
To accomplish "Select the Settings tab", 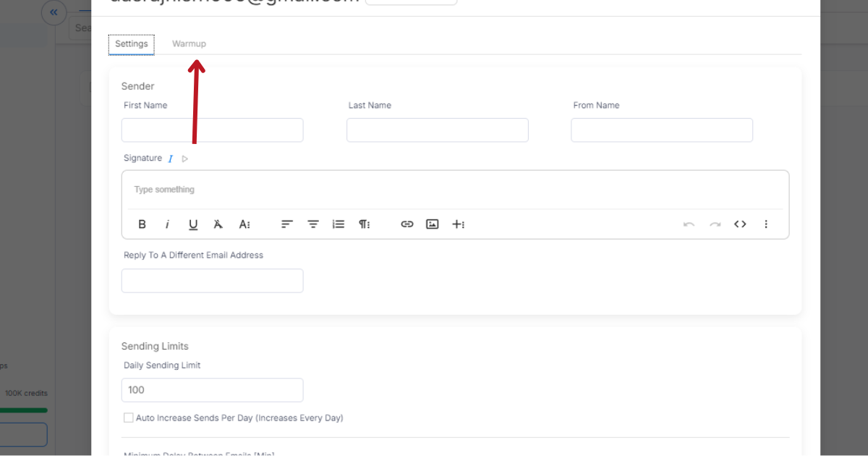I will click(132, 43).
